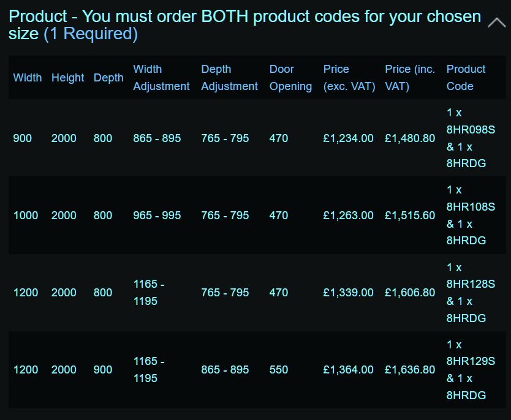Click the £1,515.60 VAT-inclusive price

click(x=410, y=216)
